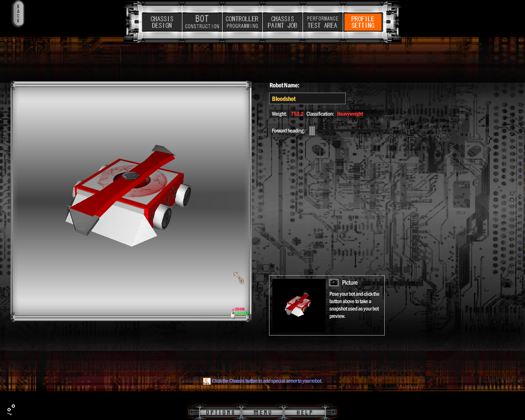This screenshot has width=525, height=420.
Task: Click the tips icon beside the hint
Action: (207, 381)
